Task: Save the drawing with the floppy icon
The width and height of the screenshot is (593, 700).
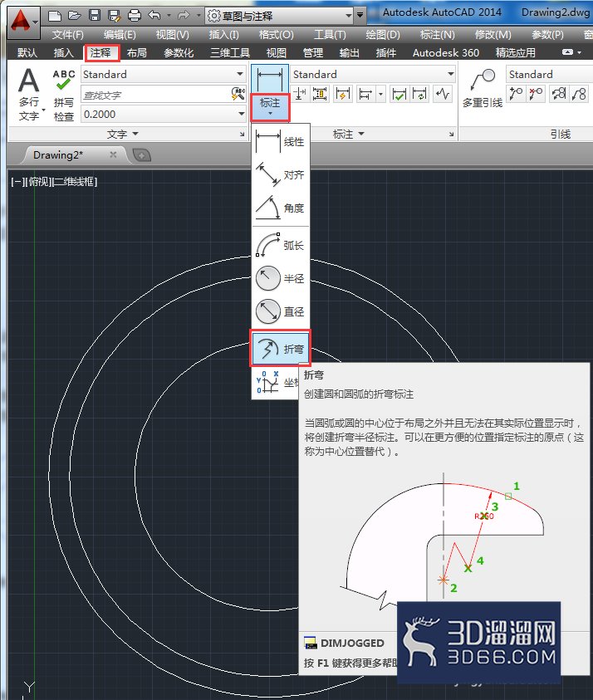Action: pos(95,16)
